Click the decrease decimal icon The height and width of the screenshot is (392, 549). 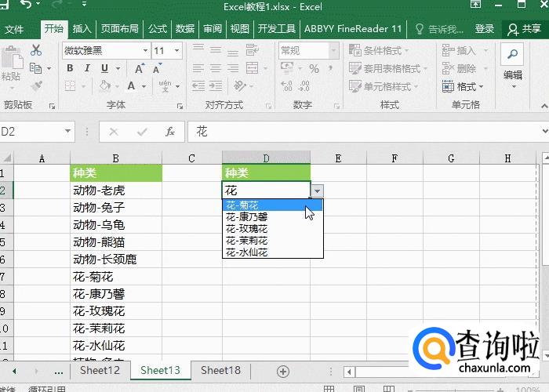[x=304, y=86]
